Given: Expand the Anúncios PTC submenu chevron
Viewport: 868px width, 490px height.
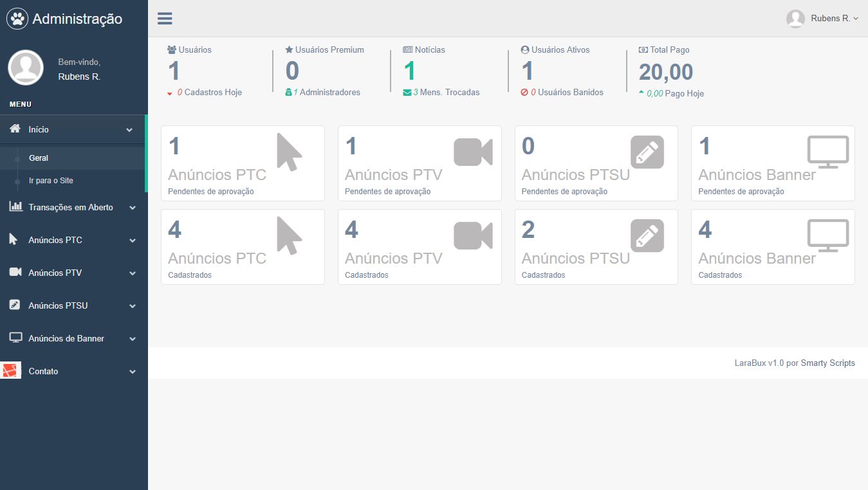Looking at the screenshot, I should (x=132, y=240).
